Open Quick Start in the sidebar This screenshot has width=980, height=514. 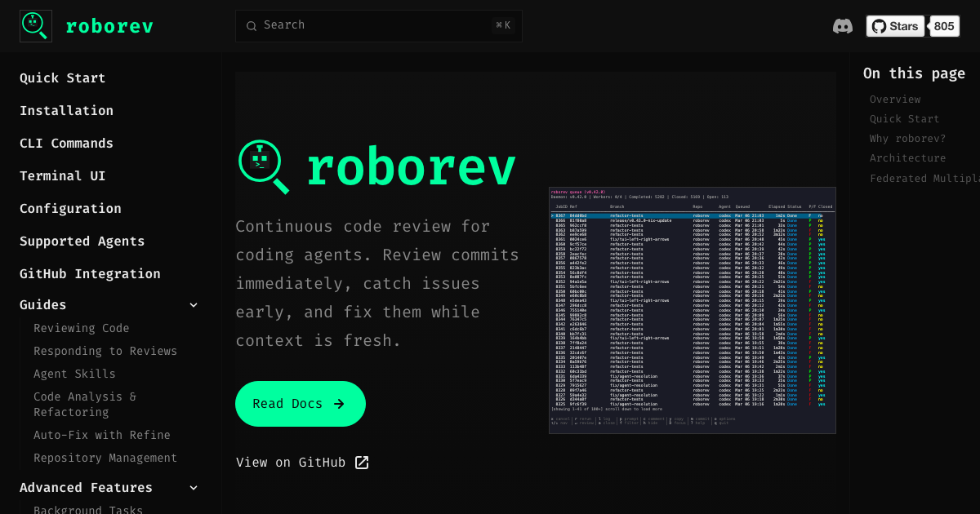[x=63, y=78]
